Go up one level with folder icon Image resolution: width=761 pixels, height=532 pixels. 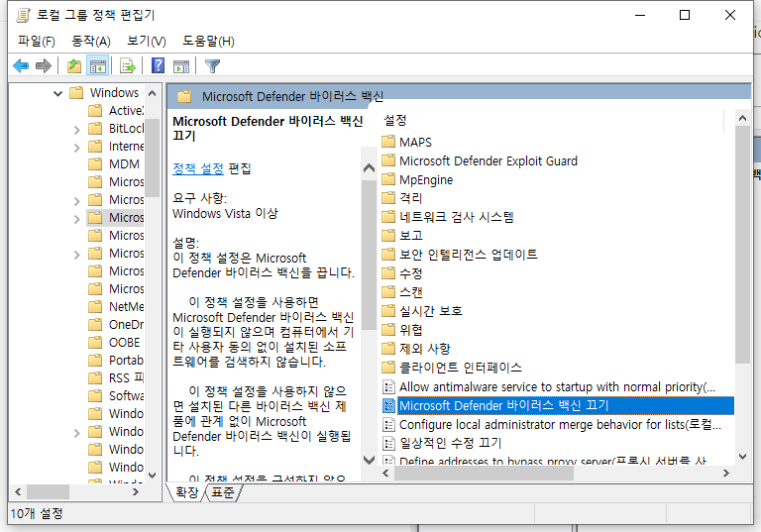tap(73, 65)
